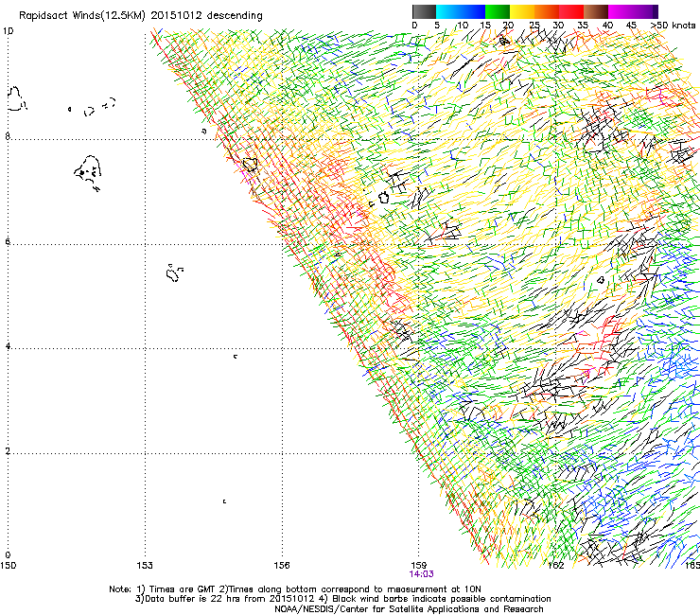Click the 162 longitude axis label
Image resolution: width=700 pixels, height=615 pixels.
(x=555, y=566)
